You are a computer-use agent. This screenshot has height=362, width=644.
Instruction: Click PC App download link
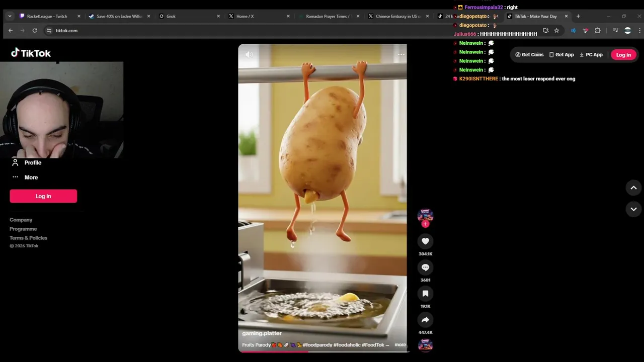(591, 55)
